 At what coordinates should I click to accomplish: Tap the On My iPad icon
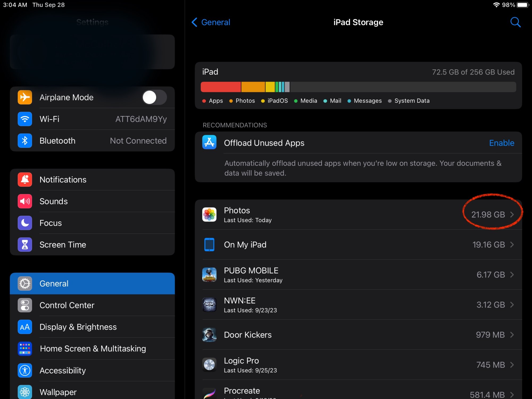[209, 244]
